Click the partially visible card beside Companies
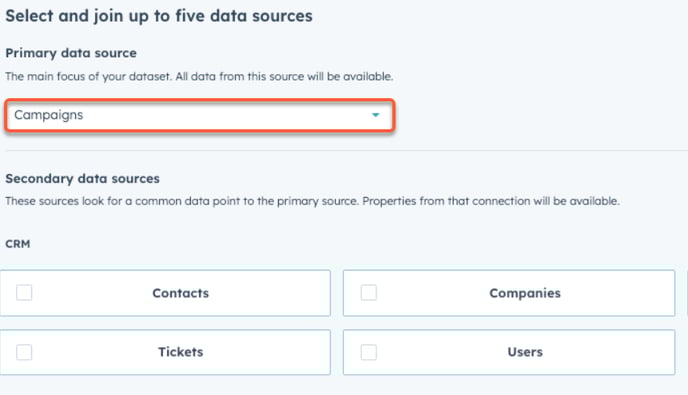The width and height of the screenshot is (688, 395). point(687,293)
